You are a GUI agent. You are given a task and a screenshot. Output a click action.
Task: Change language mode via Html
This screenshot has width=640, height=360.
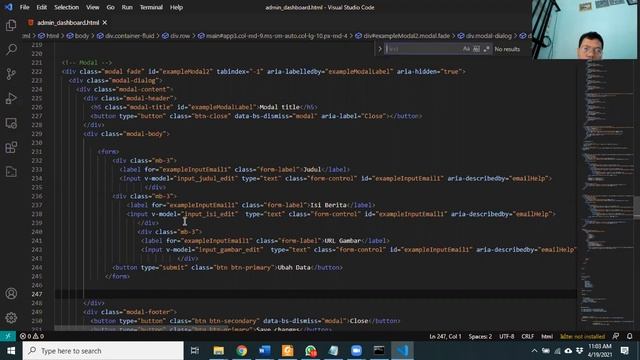click(547, 336)
